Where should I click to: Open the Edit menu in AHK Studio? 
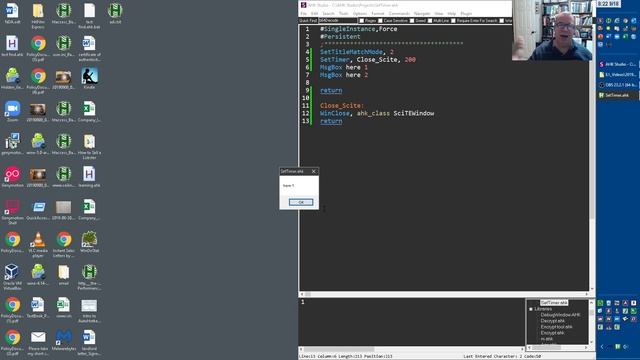[314, 13]
